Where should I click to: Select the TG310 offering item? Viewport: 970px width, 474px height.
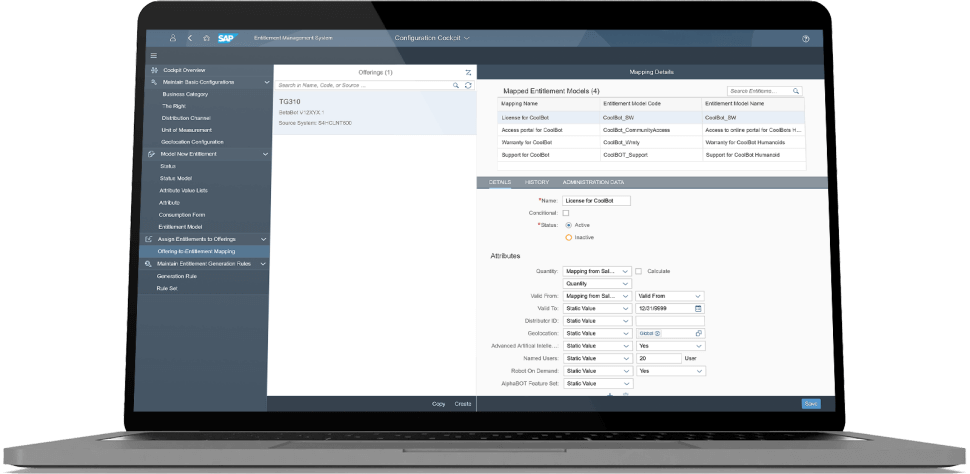tap(375, 112)
